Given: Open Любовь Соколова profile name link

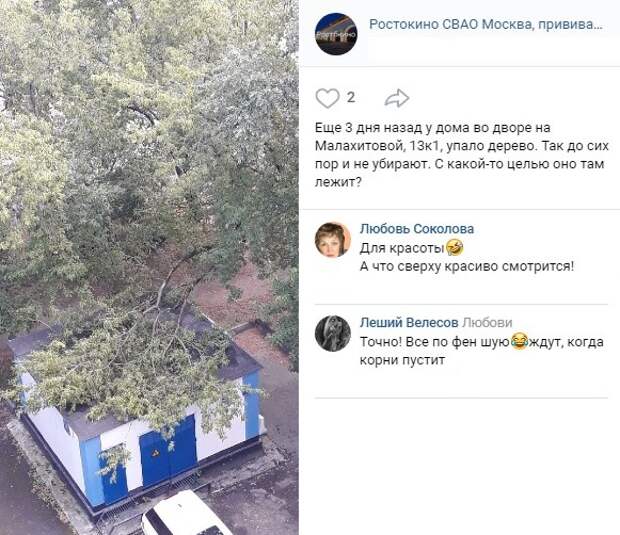Looking at the screenshot, I should point(417,229).
